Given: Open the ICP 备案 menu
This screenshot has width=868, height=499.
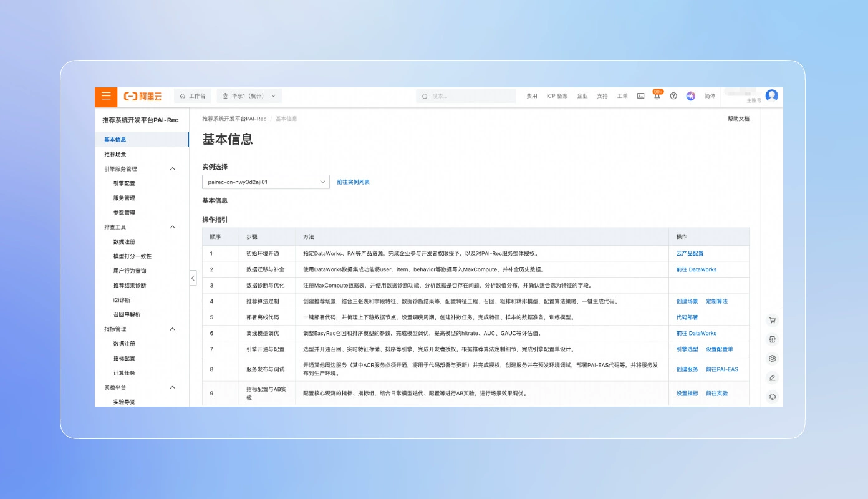Looking at the screenshot, I should pyautogui.click(x=557, y=96).
